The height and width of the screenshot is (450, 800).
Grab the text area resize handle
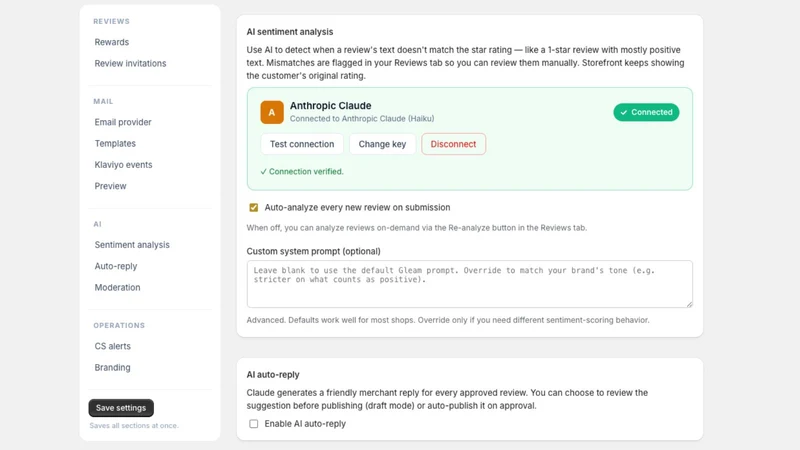pyautogui.click(x=689, y=304)
